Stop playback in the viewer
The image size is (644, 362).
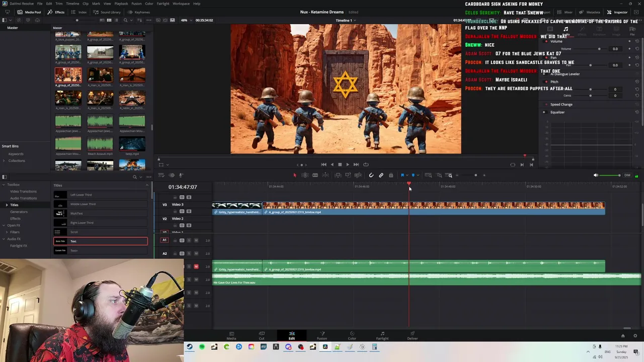pyautogui.click(x=340, y=164)
